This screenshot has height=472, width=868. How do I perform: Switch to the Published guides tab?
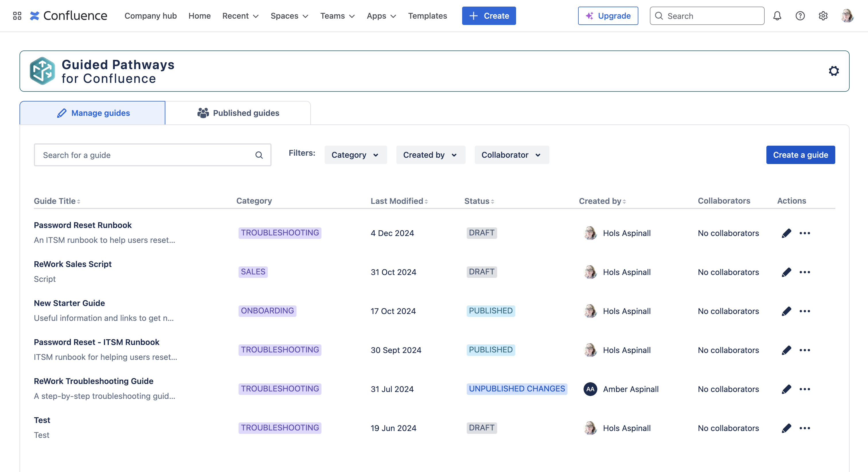pos(238,113)
